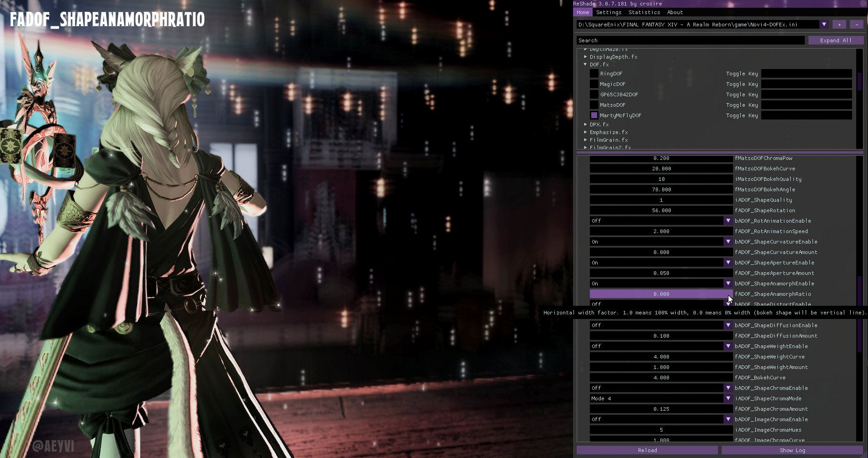Adjust the fADOF_ShapeAnamorphRatio value slider
Viewport: 868px width, 458px height.
tap(661, 294)
